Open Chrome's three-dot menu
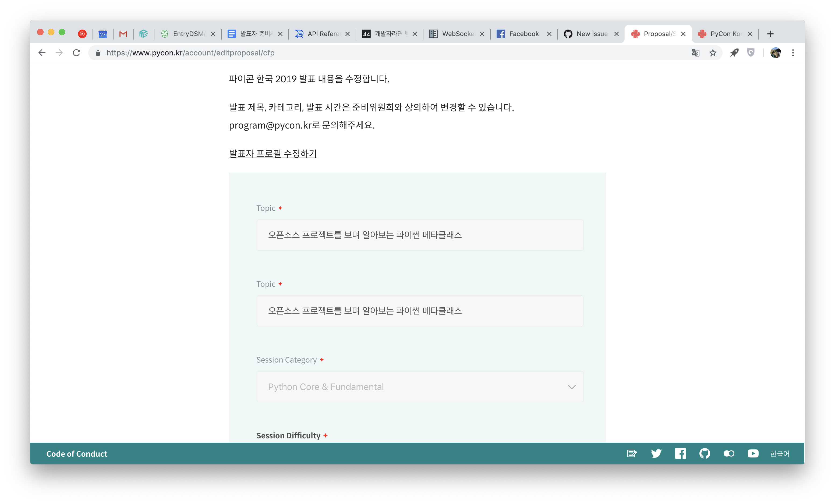The height and width of the screenshot is (504, 835). point(793,53)
